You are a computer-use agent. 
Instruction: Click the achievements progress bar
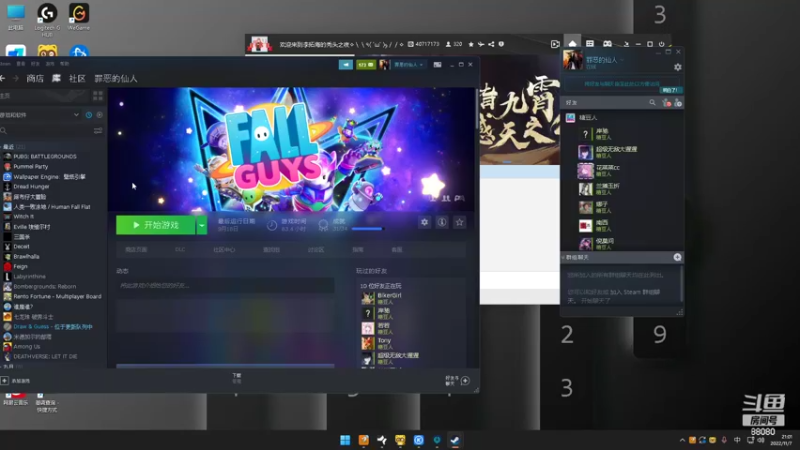(x=367, y=229)
